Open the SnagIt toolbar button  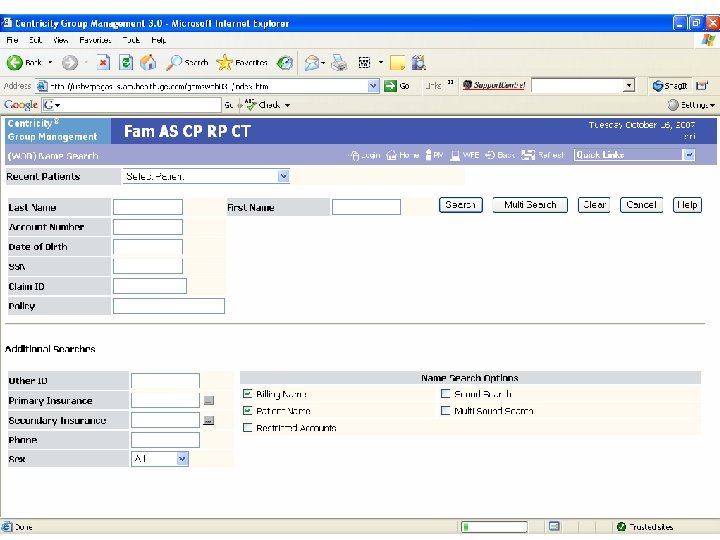(669, 86)
